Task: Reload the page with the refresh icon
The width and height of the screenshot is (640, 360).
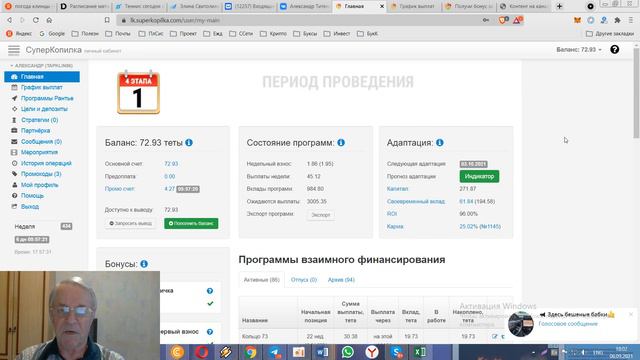Action: (x=36, y=20)
